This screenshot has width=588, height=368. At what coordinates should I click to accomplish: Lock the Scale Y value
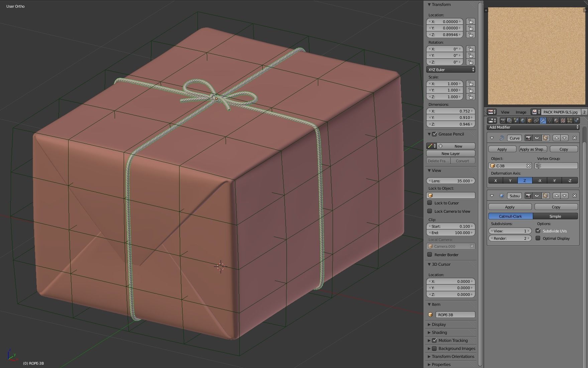tap(471, 90)
